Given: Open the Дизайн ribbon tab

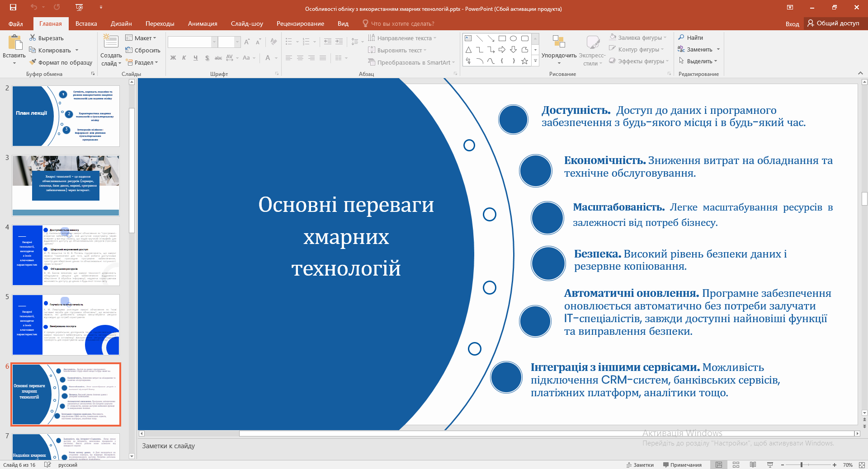Looking at the screenshot, I should tap(121, 23).
